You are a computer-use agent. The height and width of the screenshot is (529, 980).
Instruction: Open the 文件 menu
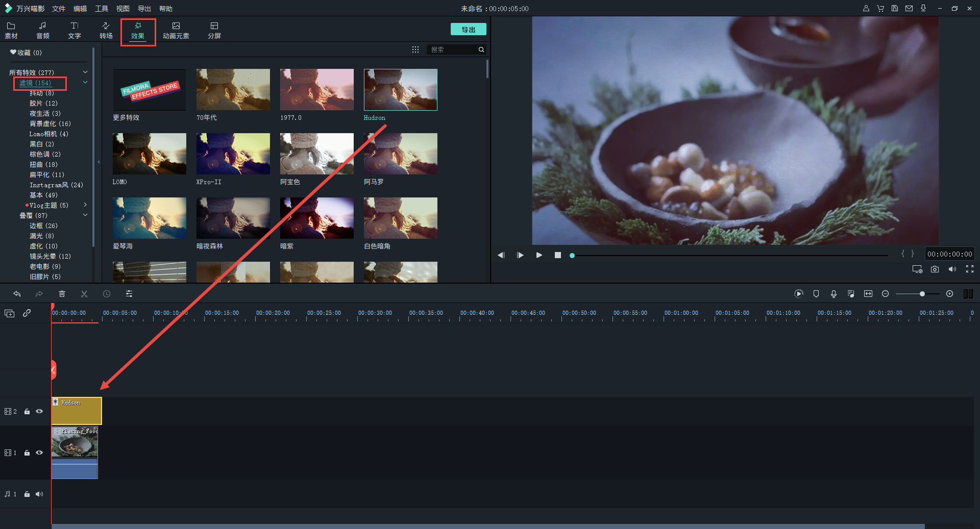59,9
